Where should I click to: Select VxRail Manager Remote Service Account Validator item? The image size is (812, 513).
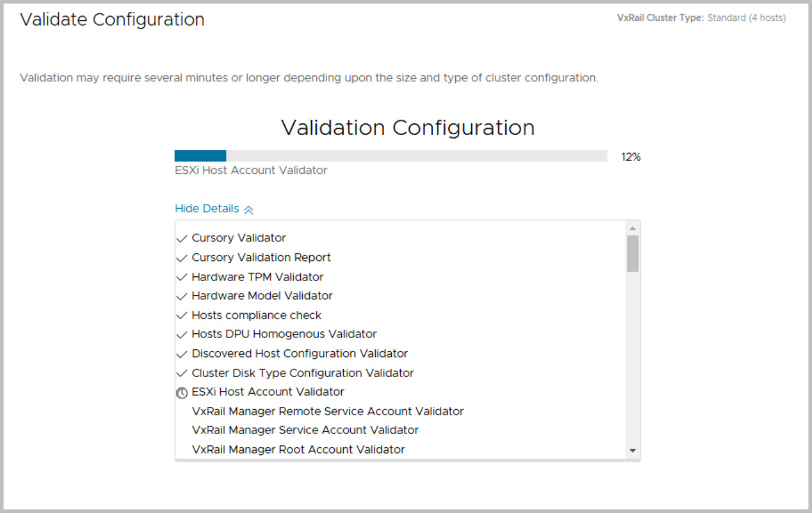coord(328,411)
